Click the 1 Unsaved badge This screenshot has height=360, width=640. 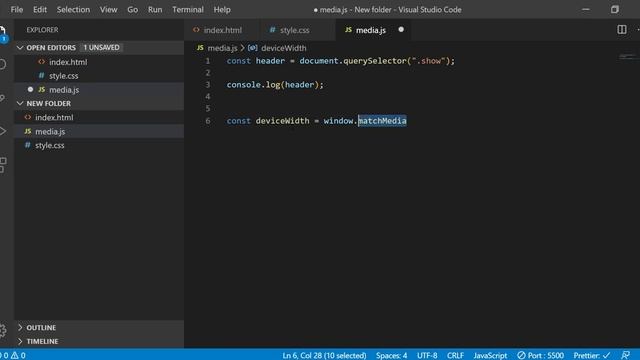click(101, 47)
